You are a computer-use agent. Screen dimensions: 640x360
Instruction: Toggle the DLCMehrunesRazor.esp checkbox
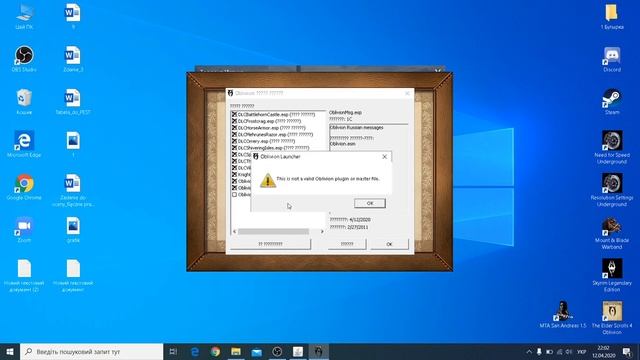click(234, 134)
